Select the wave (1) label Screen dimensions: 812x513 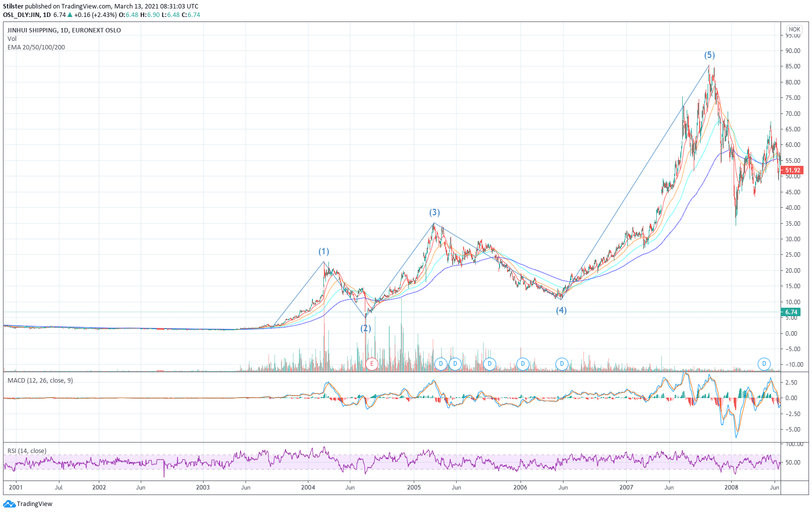click(x=324, y=251)
